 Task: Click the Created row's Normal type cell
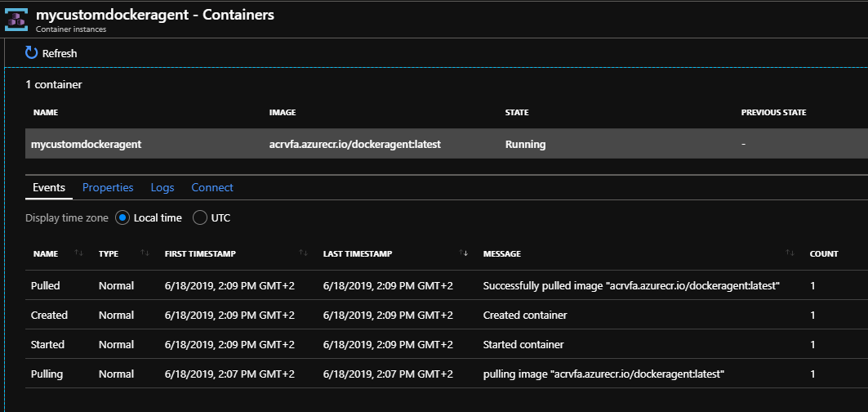(x=116, y=315)
